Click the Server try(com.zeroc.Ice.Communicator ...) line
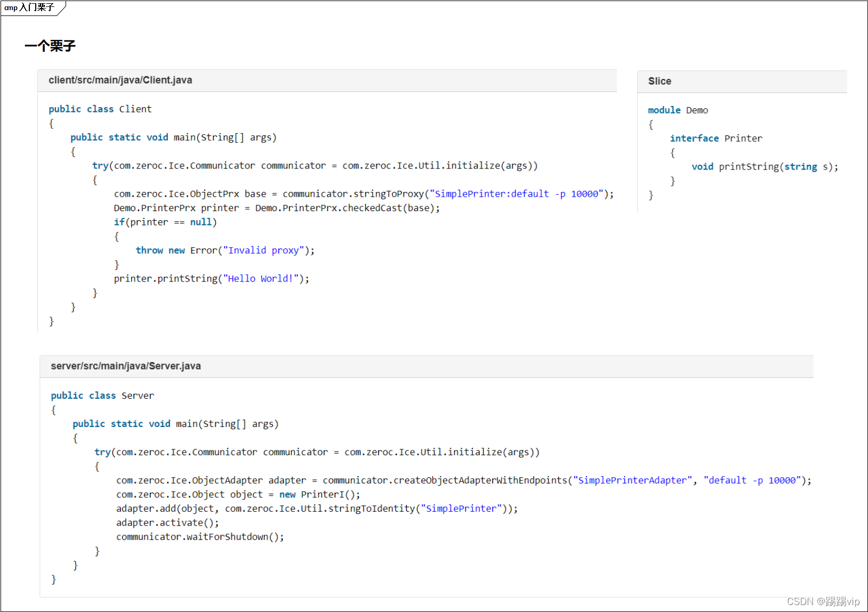 (x=317, y=452)
